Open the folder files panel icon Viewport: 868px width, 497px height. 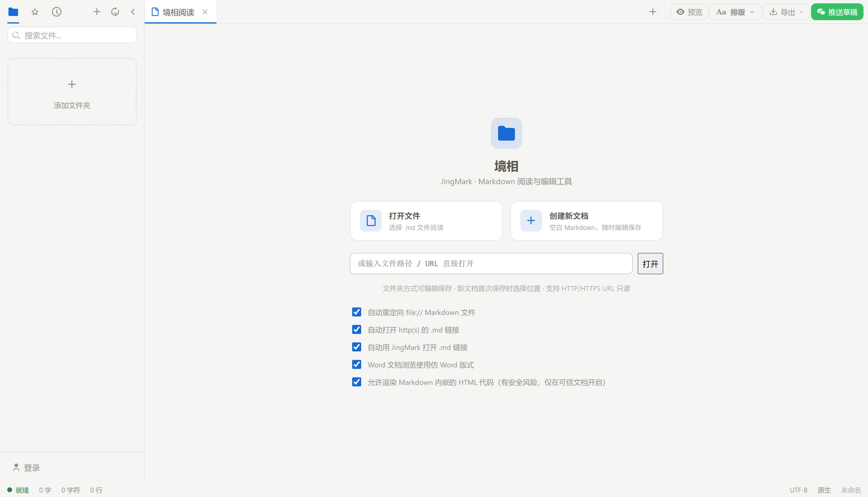[x=13, y=12]
